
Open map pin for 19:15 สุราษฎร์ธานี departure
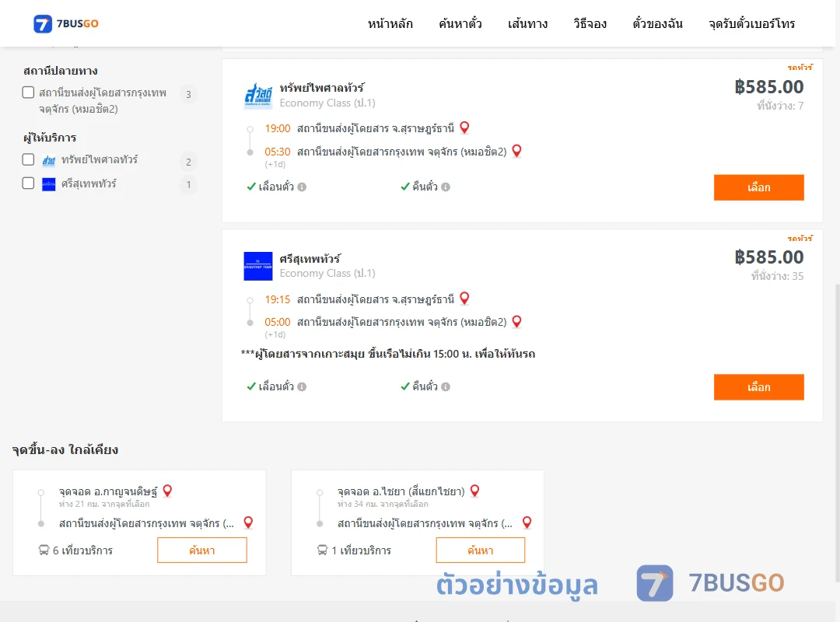pyautogui.click(x=464, y=299)
